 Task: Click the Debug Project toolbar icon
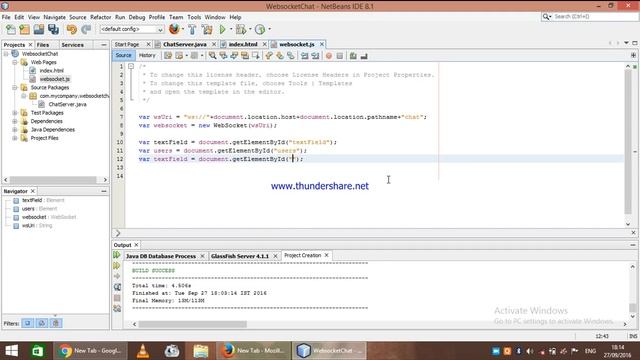(x=241, y=29)
